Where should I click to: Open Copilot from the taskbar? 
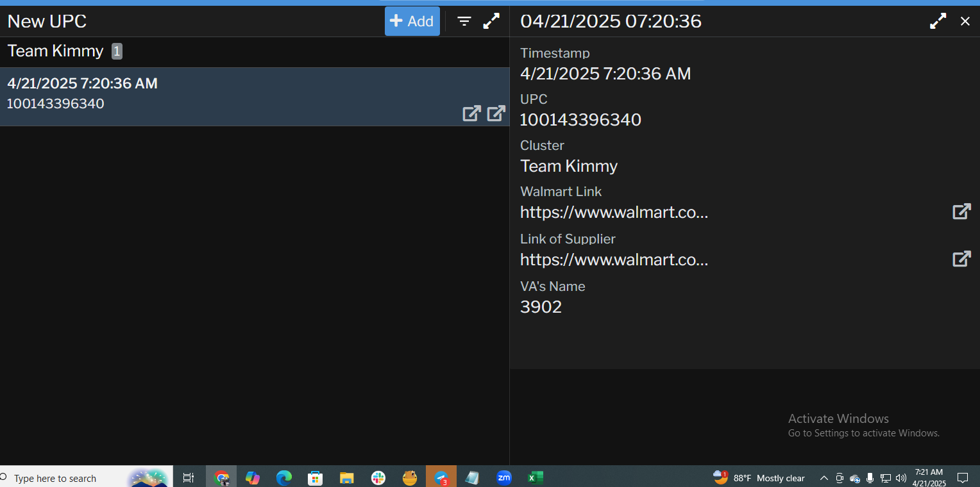click(x=253, y=477)
